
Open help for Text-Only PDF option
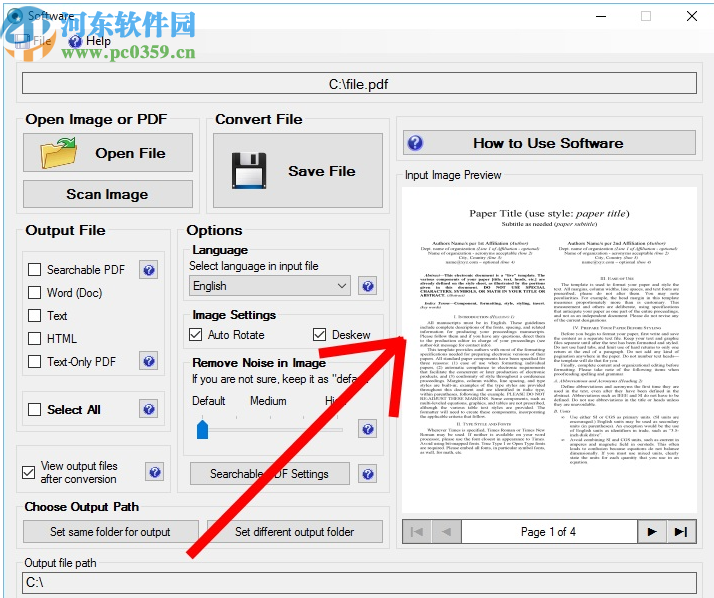tap(148, 361)
